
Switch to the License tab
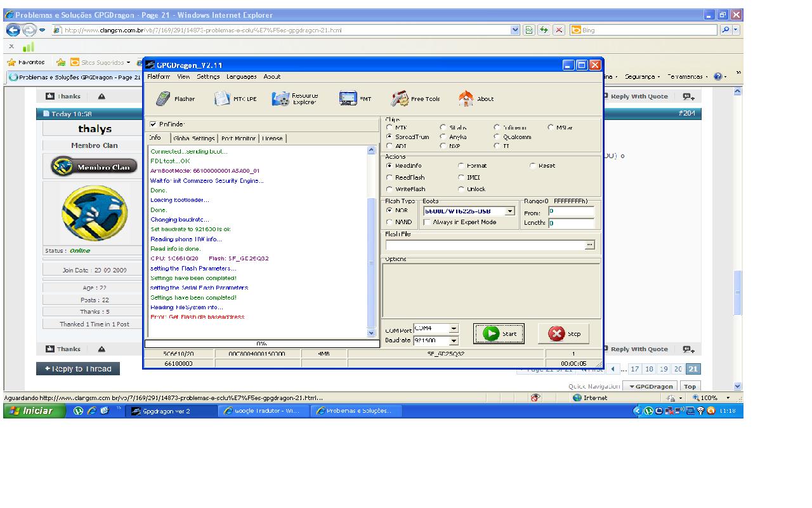272,138
